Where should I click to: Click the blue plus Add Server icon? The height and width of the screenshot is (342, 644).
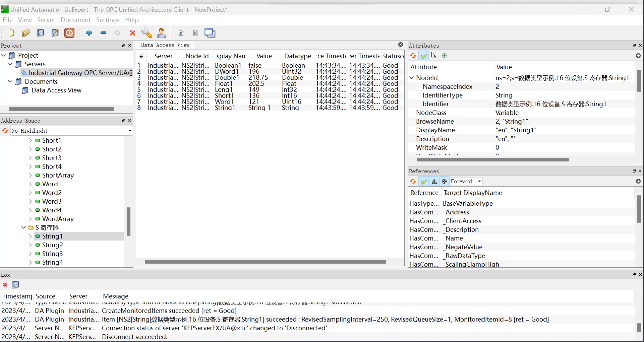pyautogui.click(x=89, y=33)
